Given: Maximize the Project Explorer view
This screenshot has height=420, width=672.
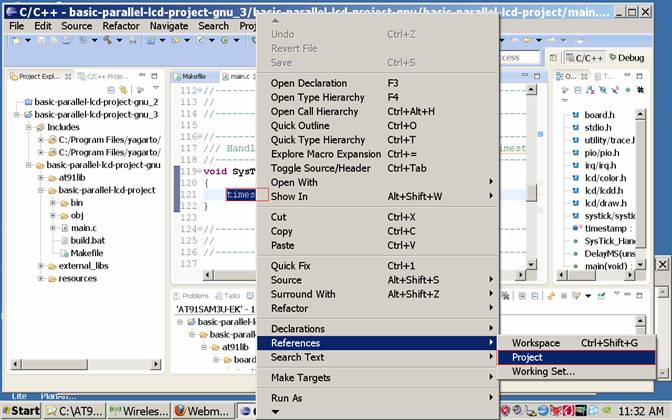Looking at the screenshot, I should tap(154, 76).
